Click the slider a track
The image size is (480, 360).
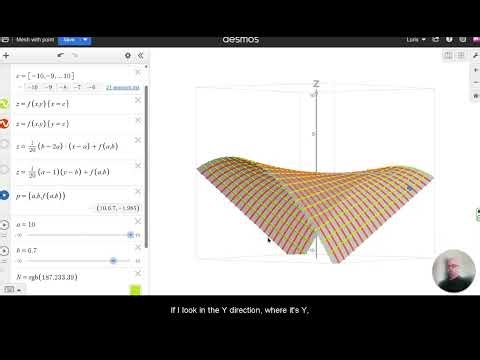[78, 235]
